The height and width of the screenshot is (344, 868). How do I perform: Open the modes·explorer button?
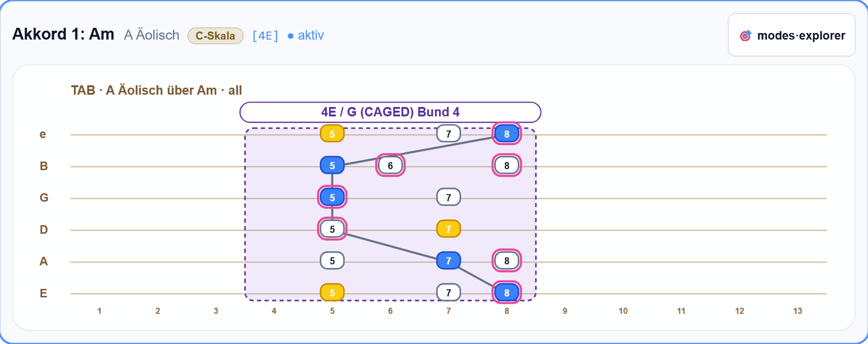(792, 35)
